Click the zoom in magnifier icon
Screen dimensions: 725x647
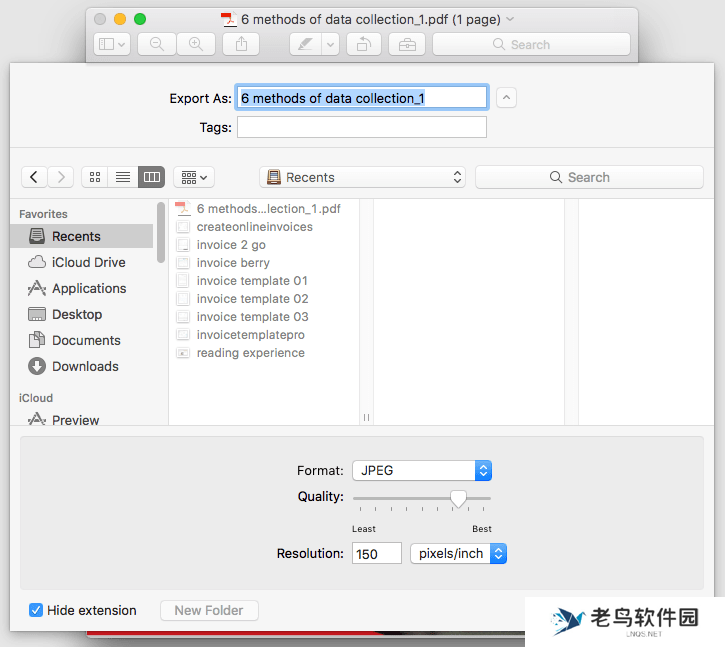[x=196, y=44]
